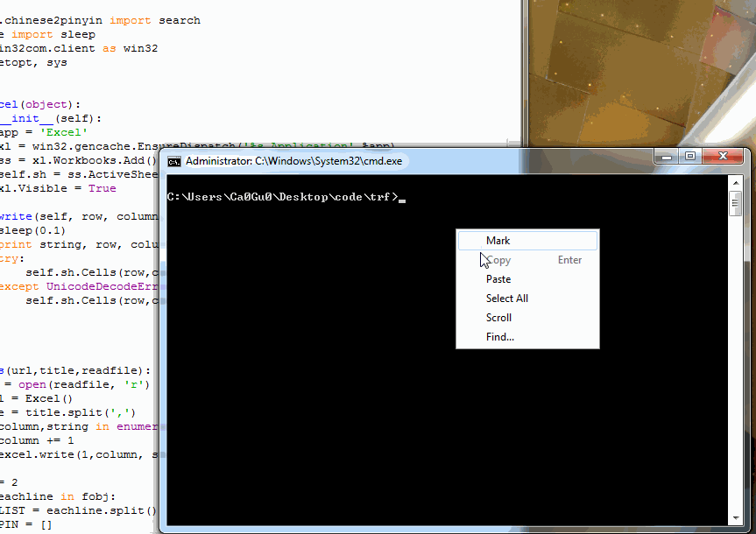Minimize the Administrator cmd.exe window
This screenshot has width=756, height=534.
pos(667,156)
